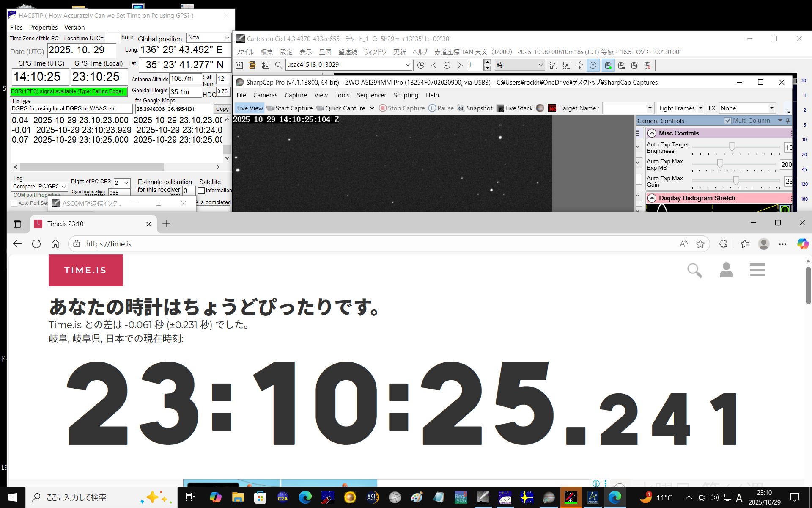Tick the Auto Port Search checkbox in HACSTIP
Viewport: 812px width, 508px height.
14,203
